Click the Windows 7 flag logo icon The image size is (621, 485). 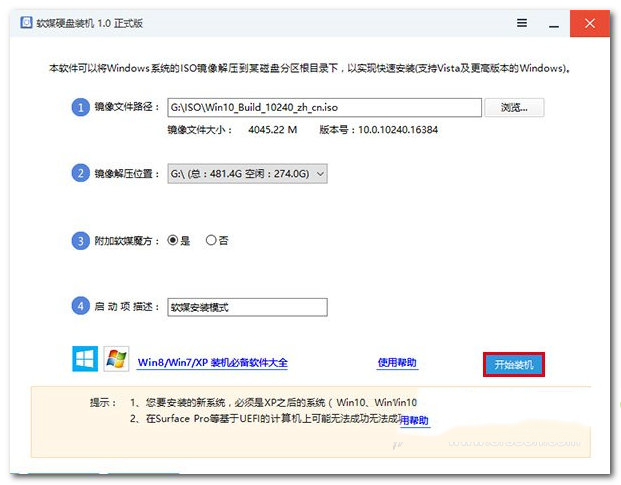pyautogui.click(x=116, y=359)
